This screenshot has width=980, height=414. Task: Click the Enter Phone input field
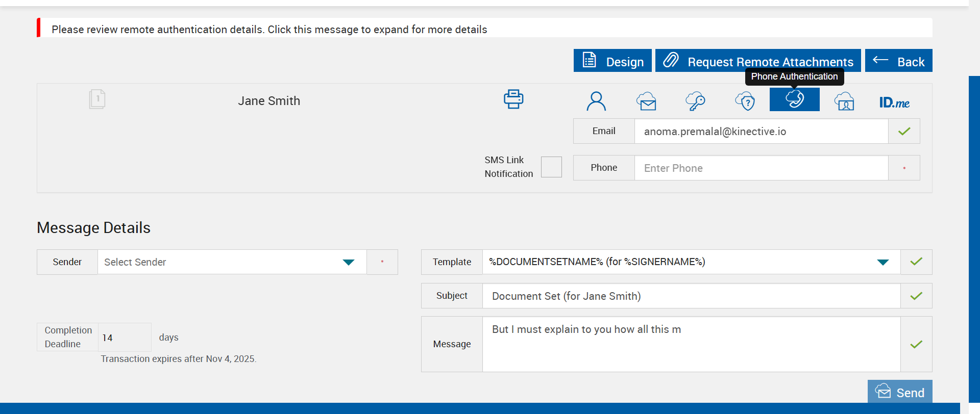(761, 168)
